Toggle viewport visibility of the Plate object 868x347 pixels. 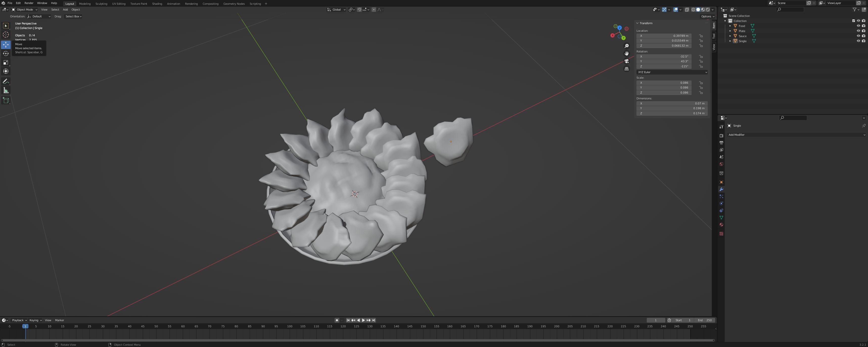pyautogui.click(x=858, y=31)
